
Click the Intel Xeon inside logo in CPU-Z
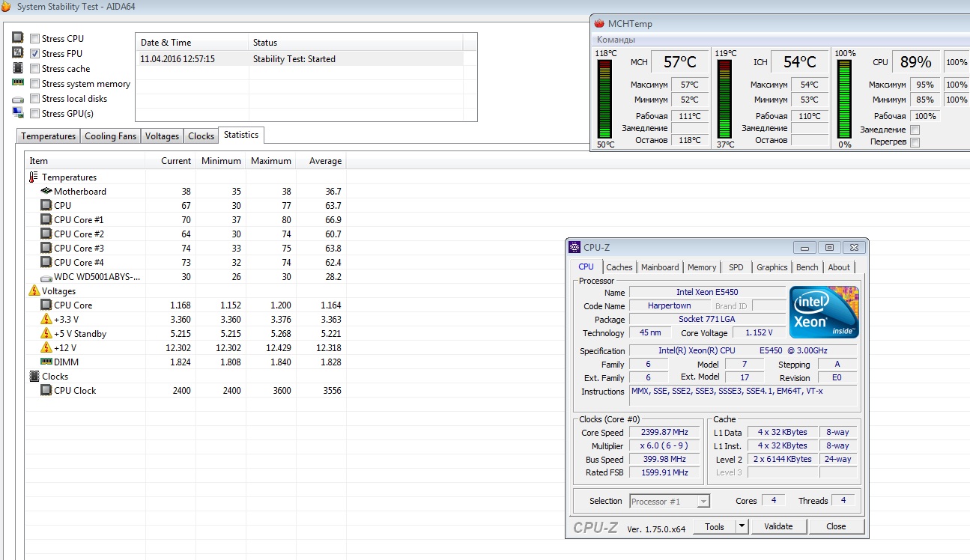tap(825, 312)
